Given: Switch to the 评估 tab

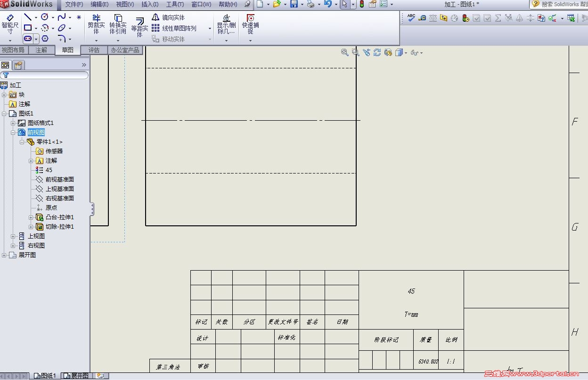Looking at the screenshot, I should (x=94, y=50).
